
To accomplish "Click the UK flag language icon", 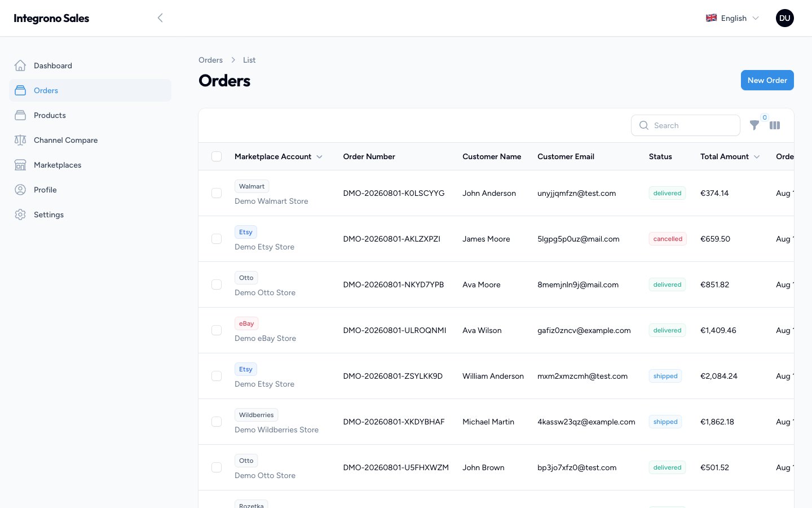I will pyautogui.click(x=712, y=18).
